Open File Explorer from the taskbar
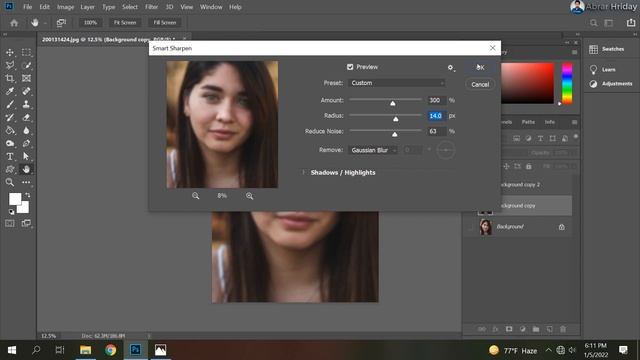 (x=85, y=350)
